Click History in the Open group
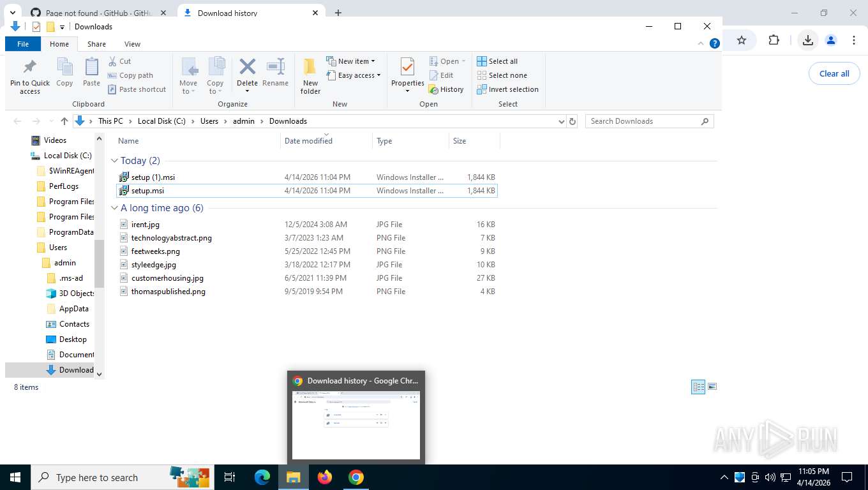Viewport: 868px width, 490px height. (x=446, y=89)
